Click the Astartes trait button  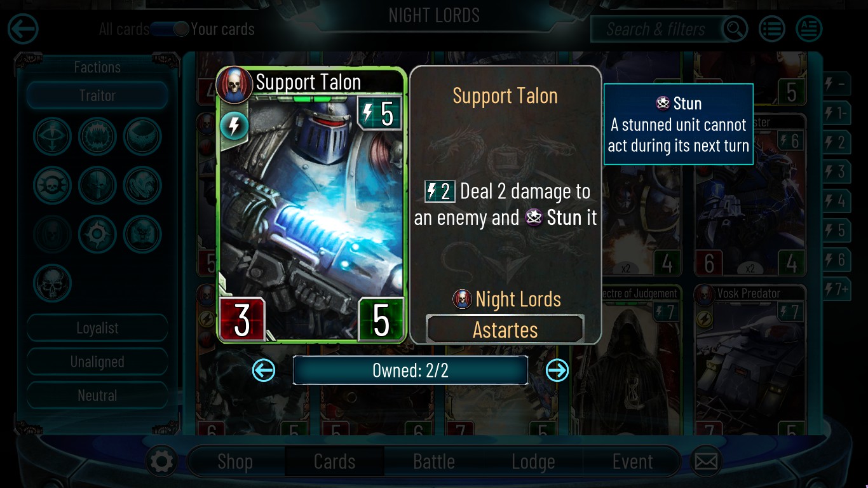pyautogui.click(x=505, y=330)
